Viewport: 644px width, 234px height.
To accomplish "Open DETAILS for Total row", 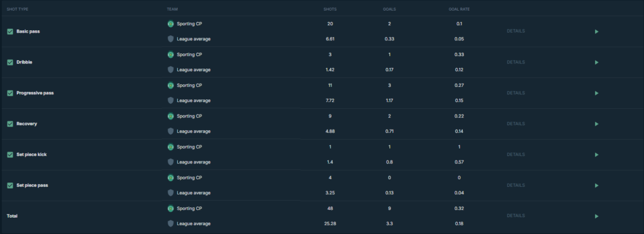I will click(516, 216).
